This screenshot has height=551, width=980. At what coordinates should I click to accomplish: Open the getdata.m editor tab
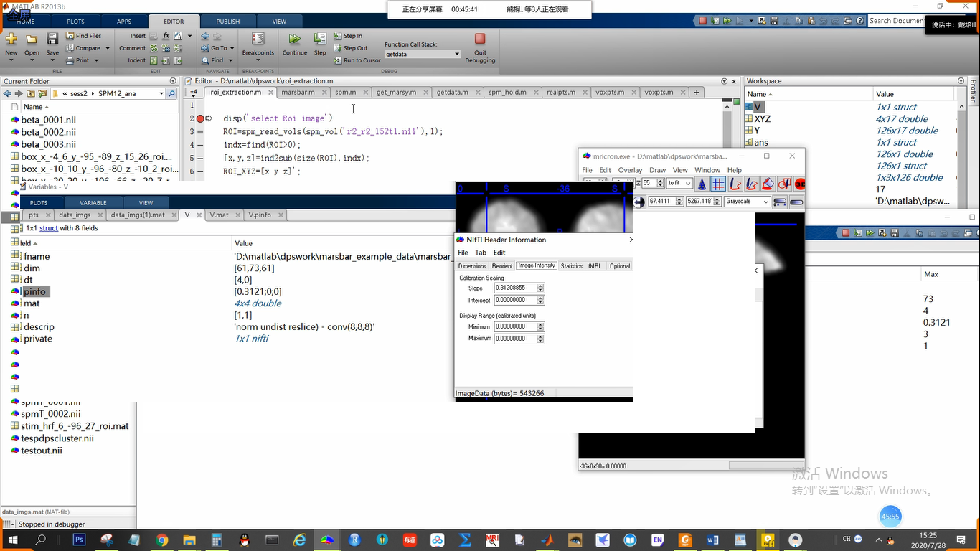pyautogui.click(x=453, y=92)
